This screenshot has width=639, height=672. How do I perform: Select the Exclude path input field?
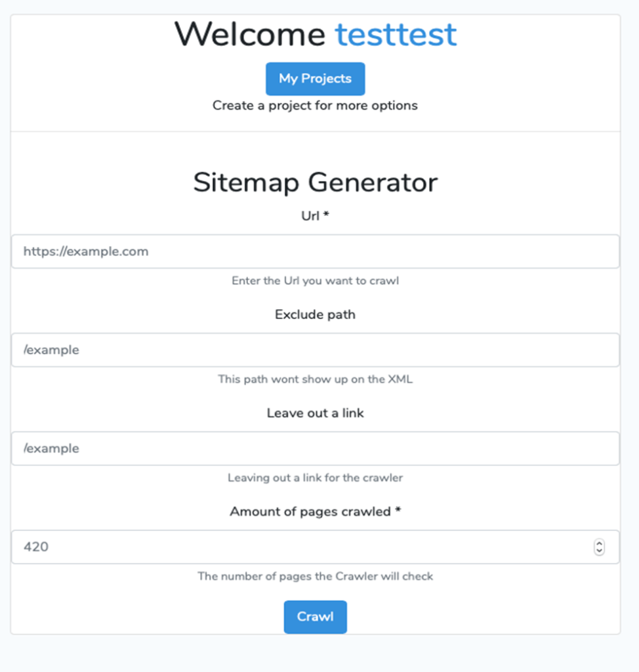point(315,350)
